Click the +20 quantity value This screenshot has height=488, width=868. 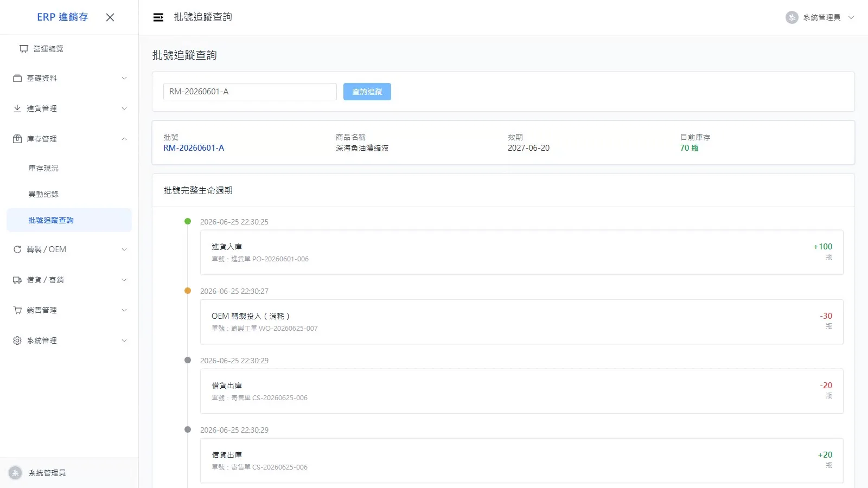click(x=825, y=455)
